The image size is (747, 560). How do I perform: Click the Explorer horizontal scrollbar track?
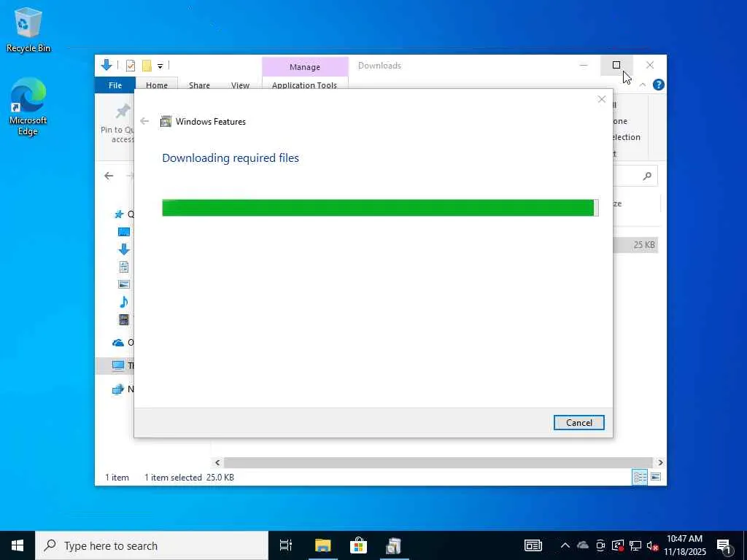pyautogui.click(x=438, y=462)
